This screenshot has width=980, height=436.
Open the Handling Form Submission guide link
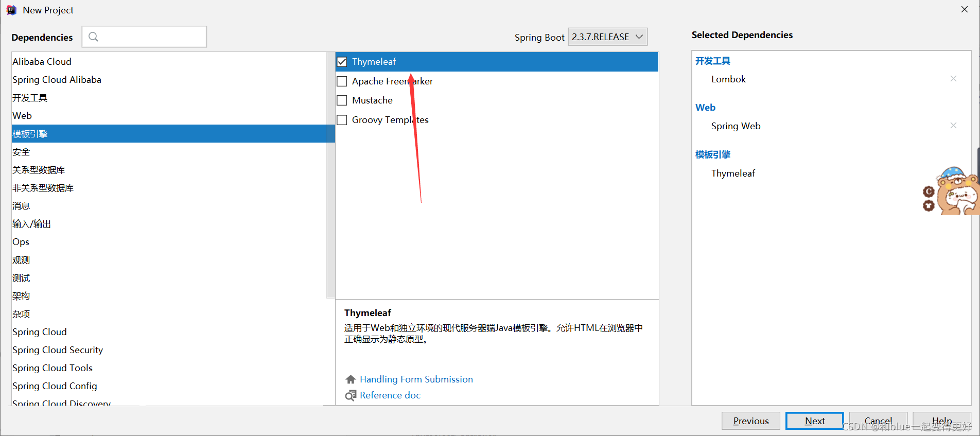[416, 379]
